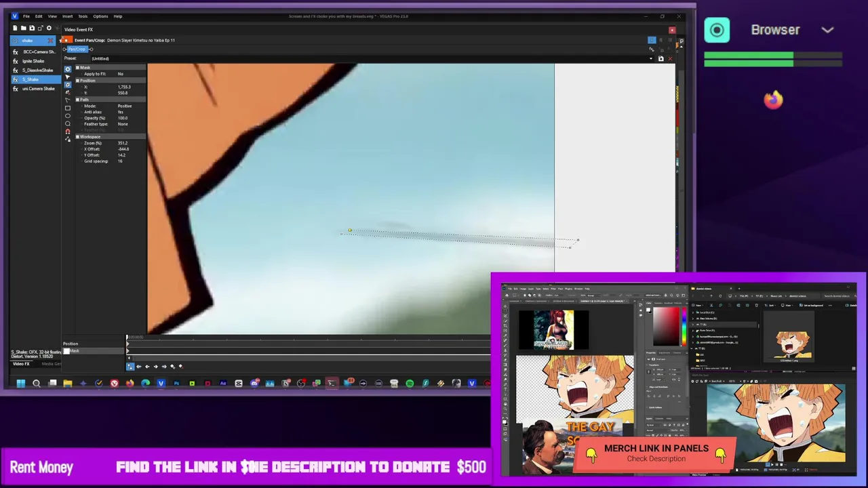Open the Insert menu
Image resolution: width=868 pixels, height=488 pixels.
coord(68,16)
